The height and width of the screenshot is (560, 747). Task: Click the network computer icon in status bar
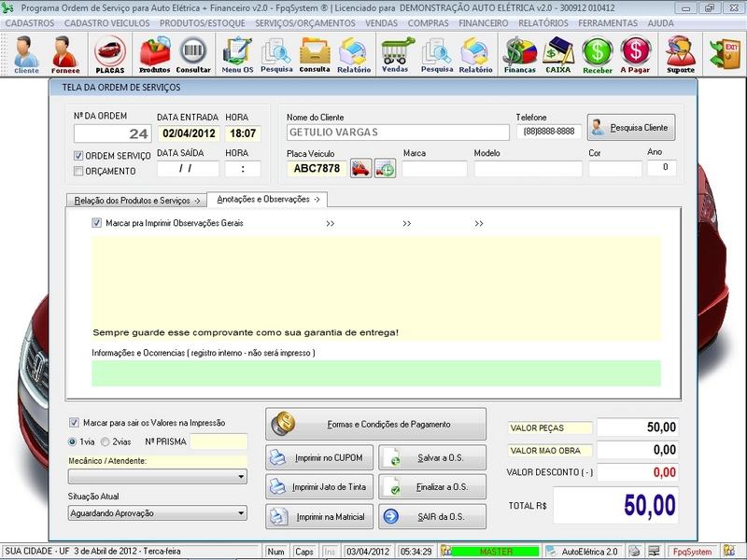click(655, 552)
